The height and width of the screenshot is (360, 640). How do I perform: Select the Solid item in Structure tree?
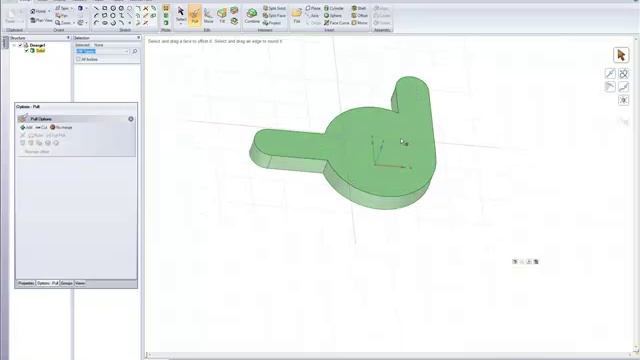click(40, 51)
